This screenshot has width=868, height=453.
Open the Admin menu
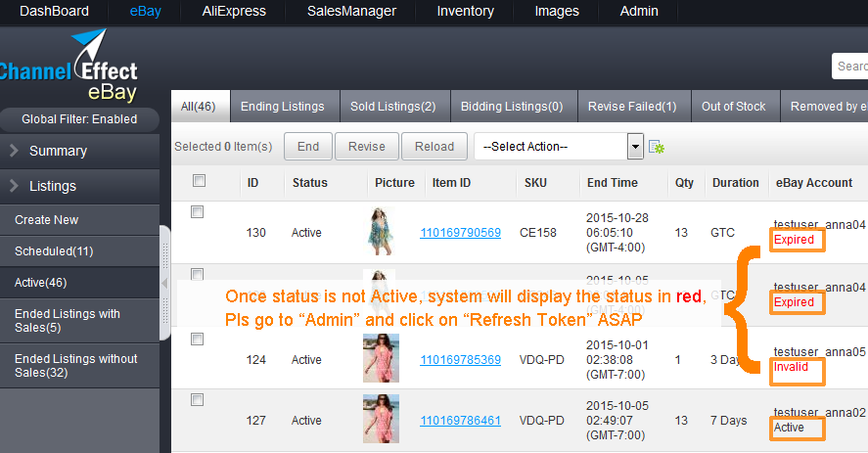pos(639,11)
